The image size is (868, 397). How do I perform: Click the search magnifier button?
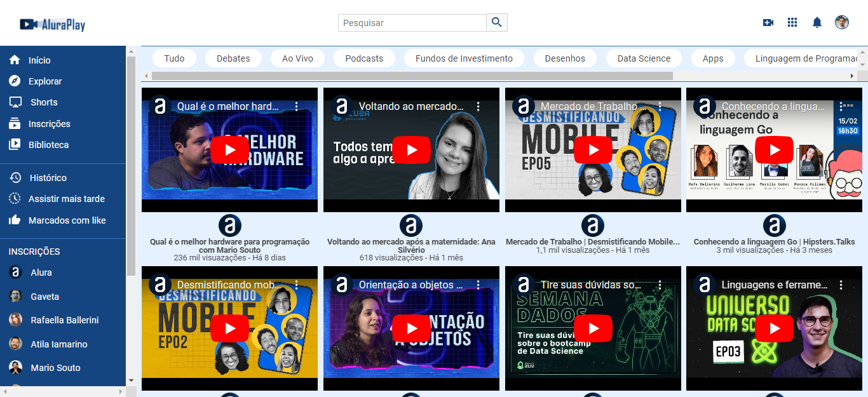[497, 23]
